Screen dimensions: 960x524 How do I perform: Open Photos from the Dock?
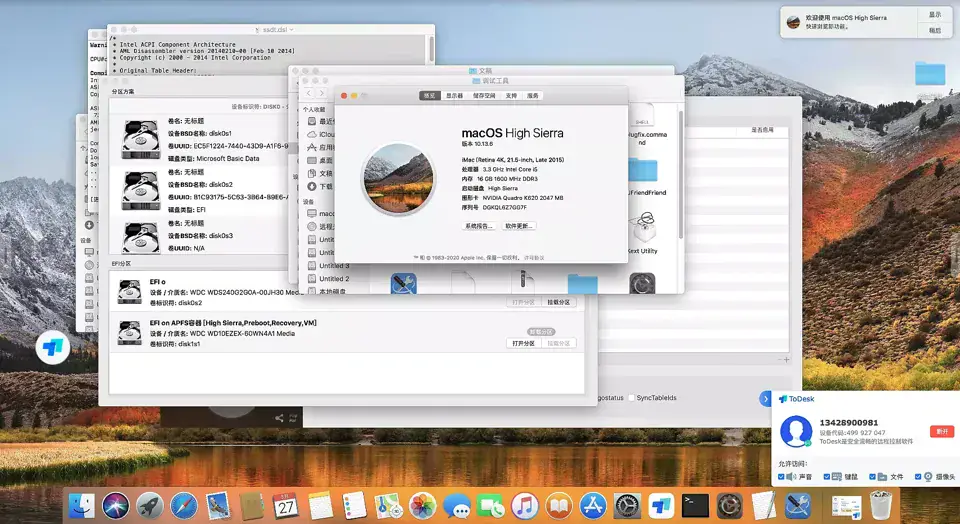[422, 506]
